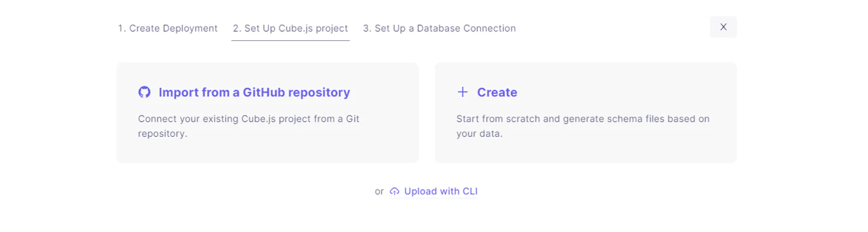
Task: Click the 'Start from scratch' description text
Action: point(583,126)
